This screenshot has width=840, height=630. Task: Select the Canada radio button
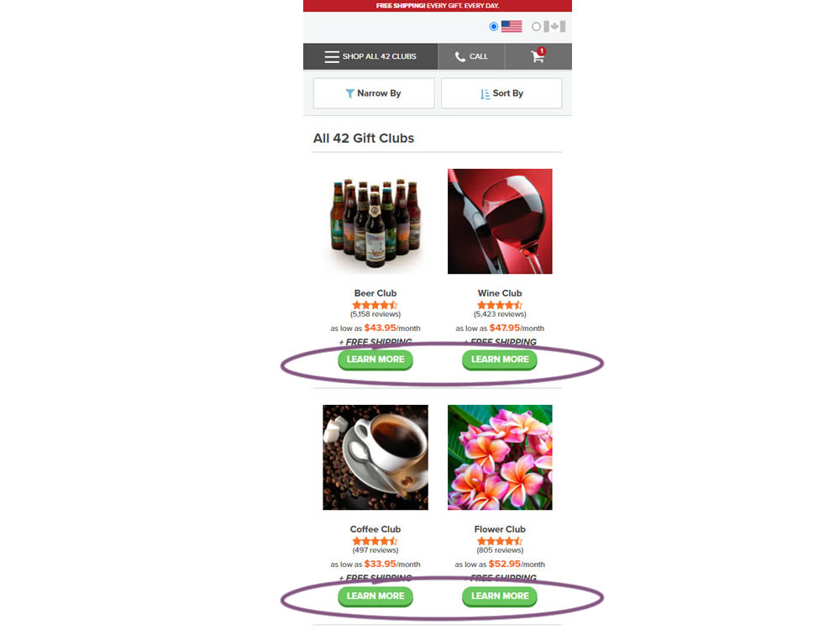(536, 26)
